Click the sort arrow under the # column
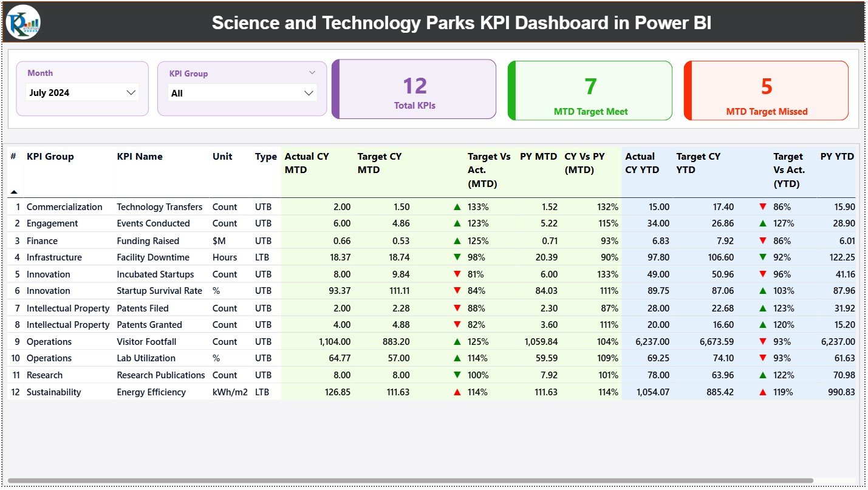The height and width of the screenshot is (490, 868). pyautogui.click(x=14, y=191)
